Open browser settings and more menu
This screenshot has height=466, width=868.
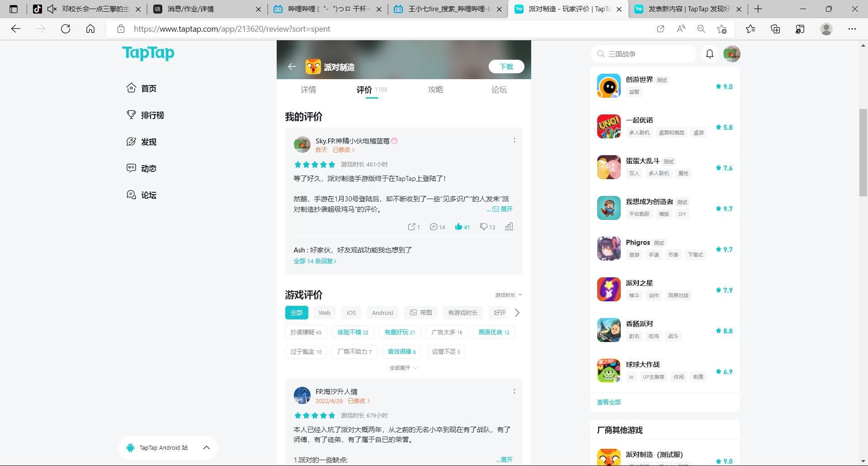(x=852, y=29)
